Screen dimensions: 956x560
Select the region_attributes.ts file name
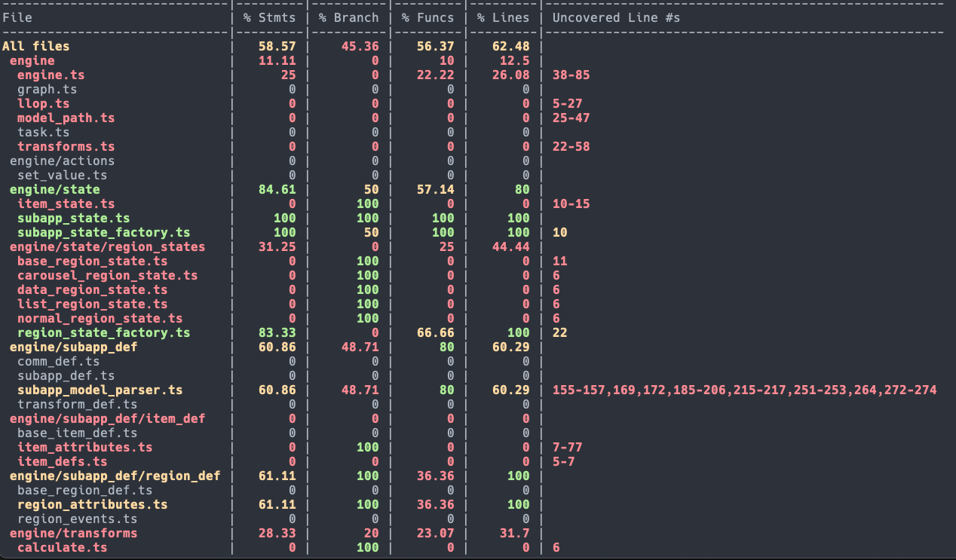click(x=92, y=505)
